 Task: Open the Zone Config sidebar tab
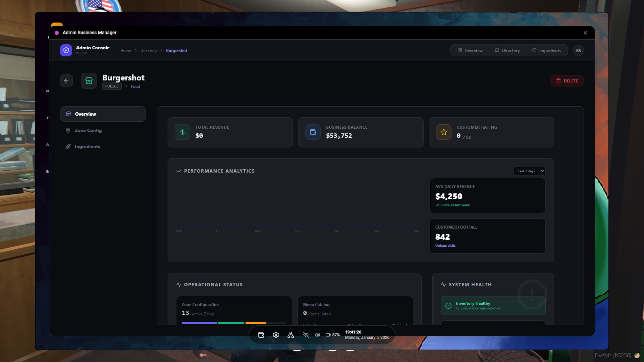(88, 130)
